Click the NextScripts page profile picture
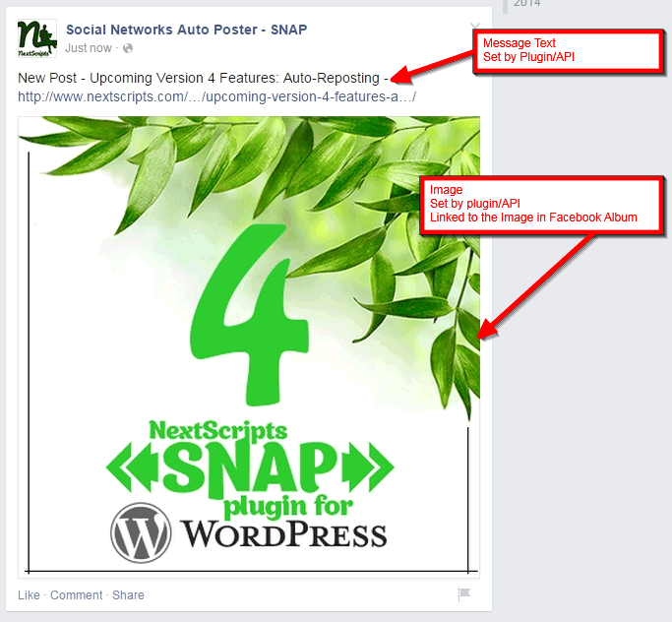 (36, 38)
